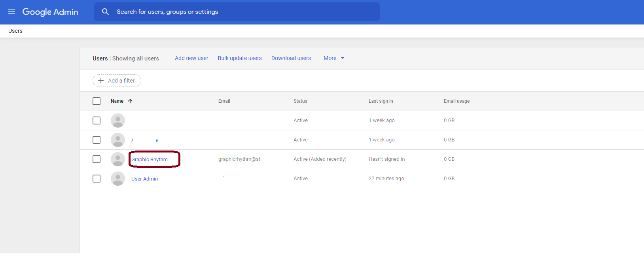Click the avatar for User Admin

coord(118,179)
